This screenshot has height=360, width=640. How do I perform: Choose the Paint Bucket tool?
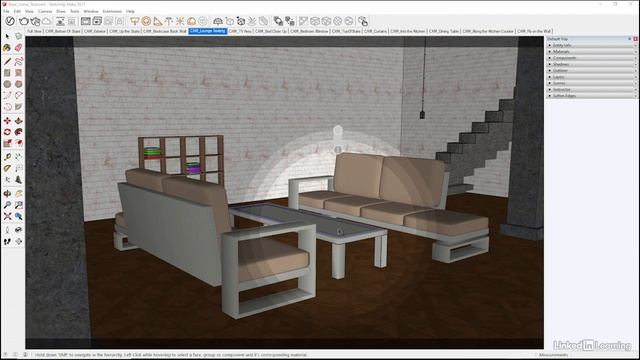(7, 48)
